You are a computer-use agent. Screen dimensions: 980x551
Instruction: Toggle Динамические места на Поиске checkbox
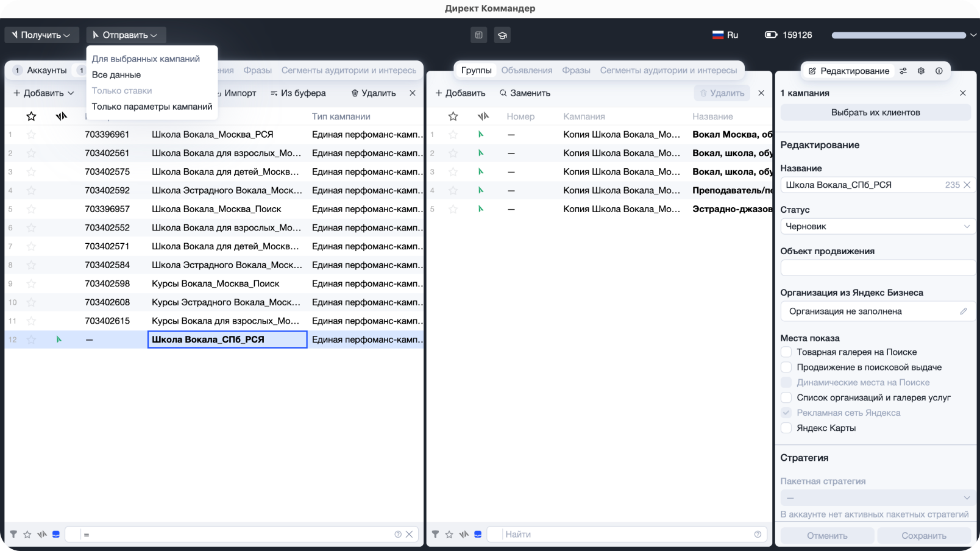pos(786,383)
